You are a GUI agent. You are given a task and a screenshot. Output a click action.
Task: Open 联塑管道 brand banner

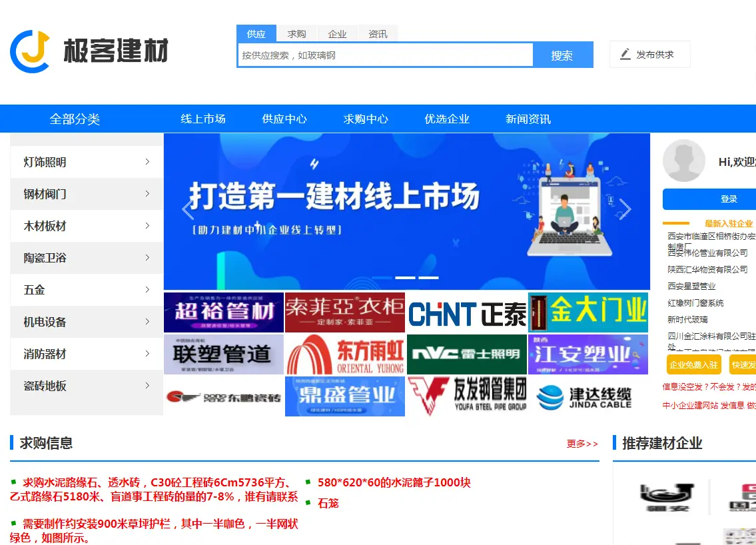coord(224,354)
